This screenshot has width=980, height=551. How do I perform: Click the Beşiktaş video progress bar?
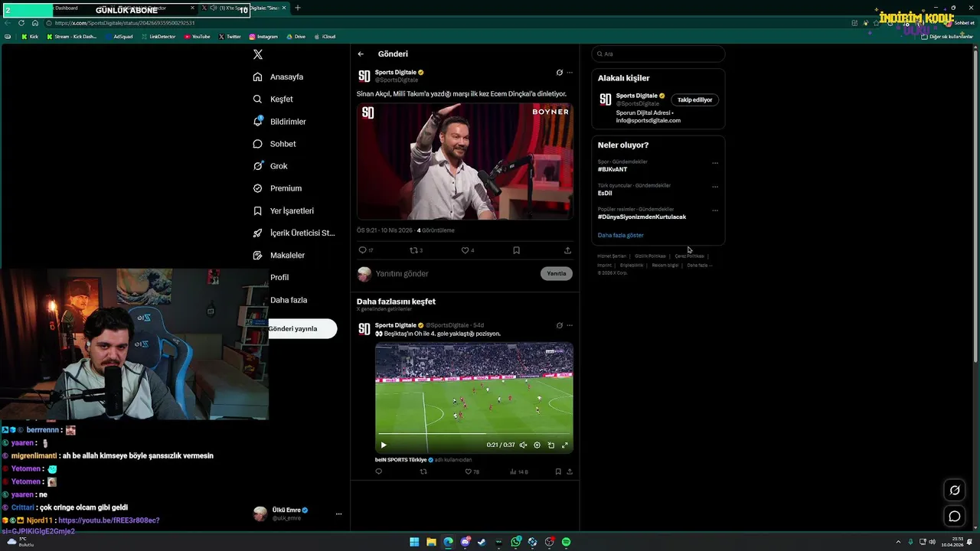[474, 435]
